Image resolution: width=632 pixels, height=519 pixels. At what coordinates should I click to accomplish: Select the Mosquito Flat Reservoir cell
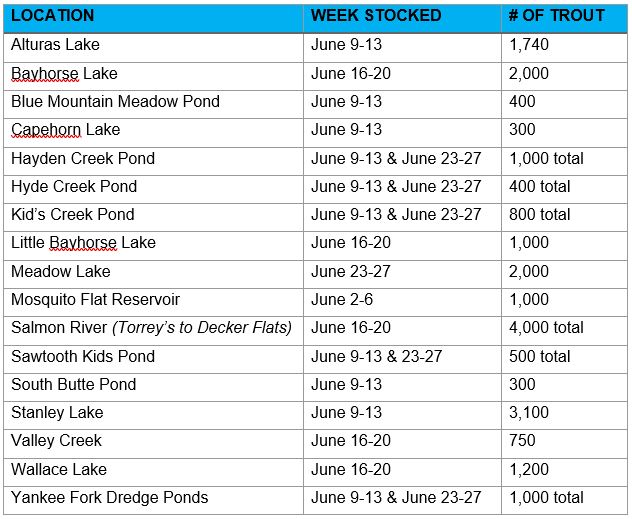click(96, 299)
